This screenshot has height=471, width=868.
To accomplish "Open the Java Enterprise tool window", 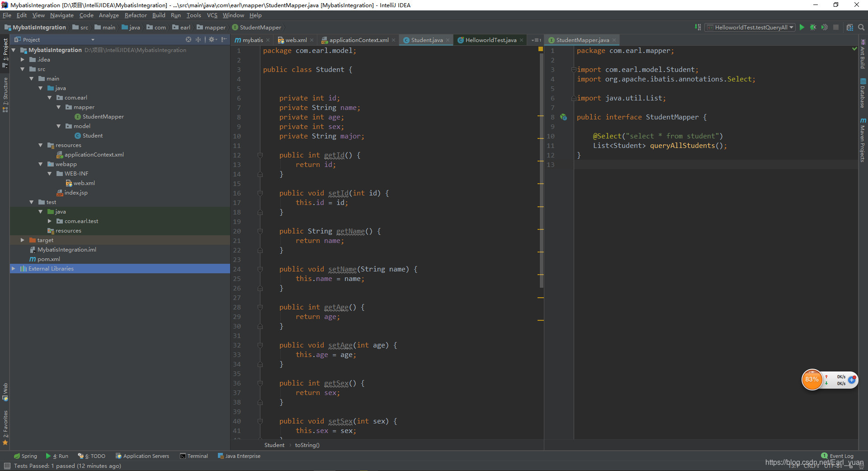I will click(239, 456).
